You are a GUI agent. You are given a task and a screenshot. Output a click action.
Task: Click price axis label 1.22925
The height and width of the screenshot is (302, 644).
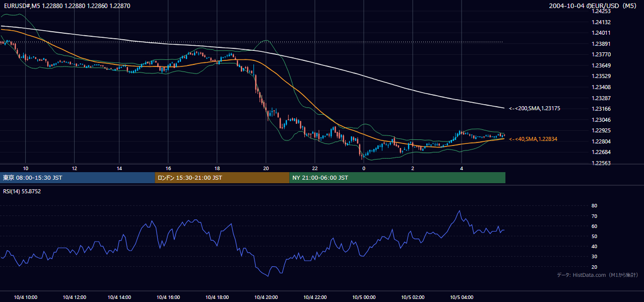click(x=601, y=130)
